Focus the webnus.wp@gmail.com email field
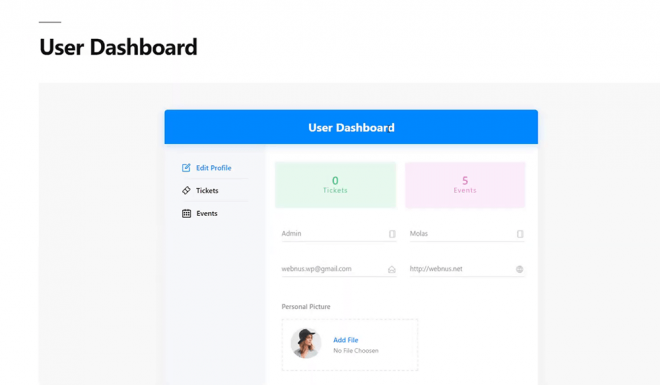Viewport: 660px width, 385px height. click(x=339, y=269)
